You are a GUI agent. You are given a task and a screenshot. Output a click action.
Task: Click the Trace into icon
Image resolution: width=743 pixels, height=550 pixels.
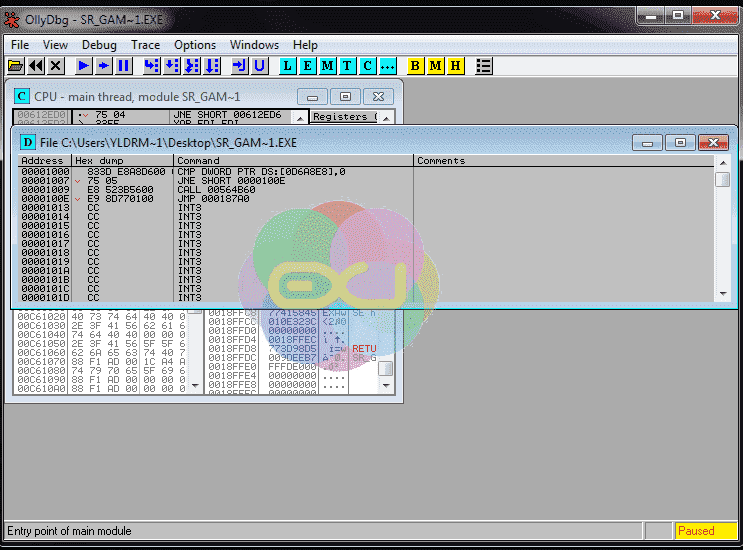click(192, 65)
